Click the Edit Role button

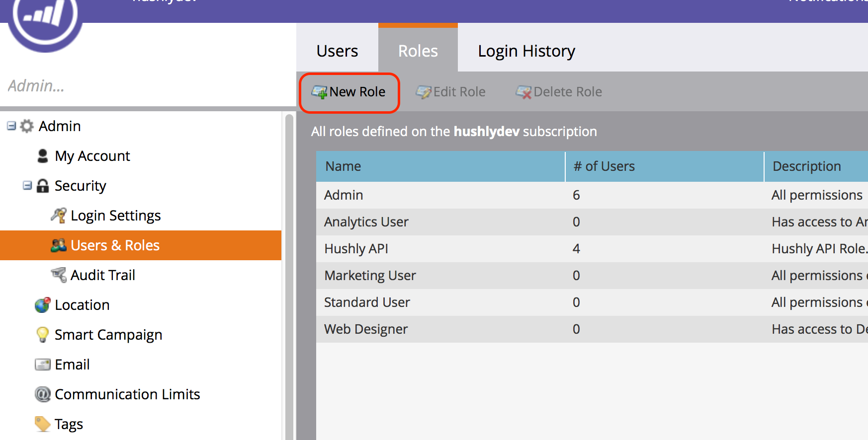(451, 92)
